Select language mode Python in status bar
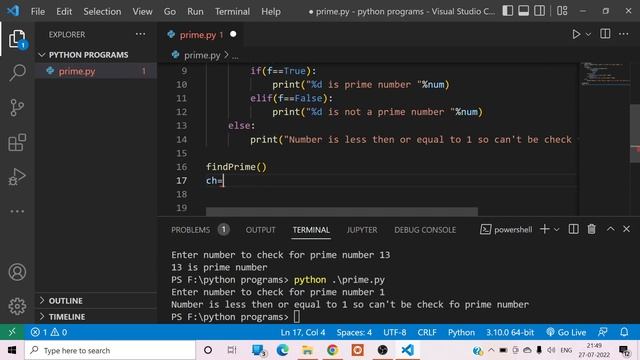This screenshot has width=640, height=360. point(461,332)
